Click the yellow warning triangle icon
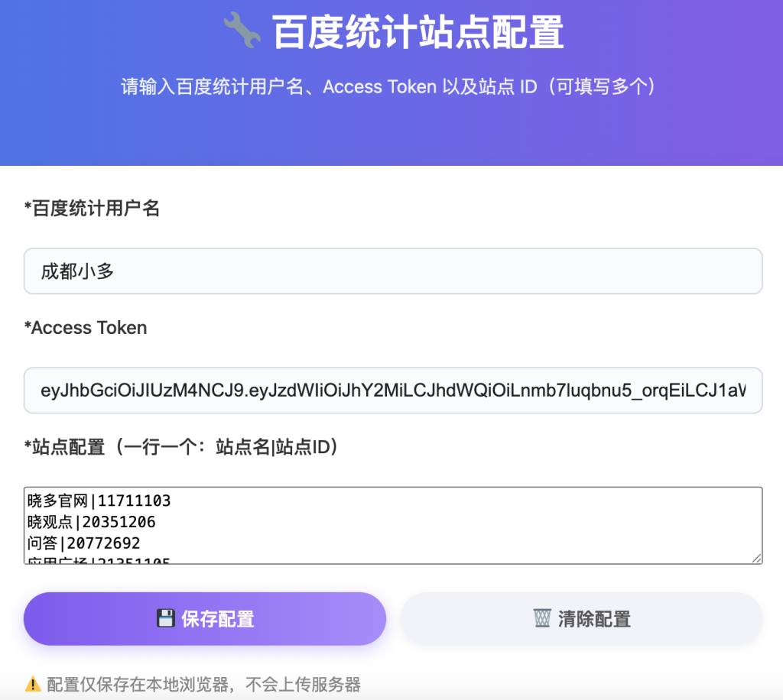Screen dimensions: 783x700 tap(33, 684)
